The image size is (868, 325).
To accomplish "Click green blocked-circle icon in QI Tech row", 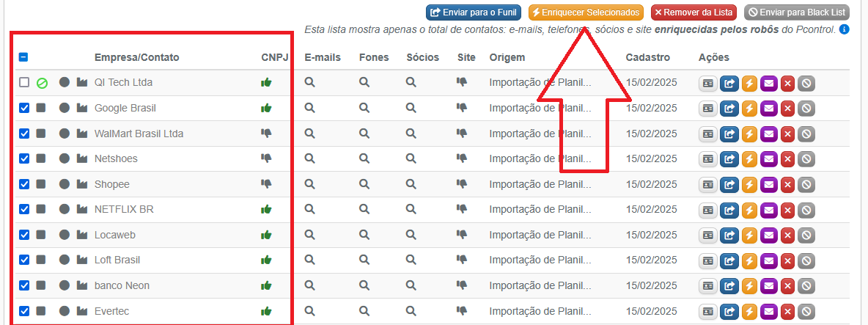I will (42, 83).
